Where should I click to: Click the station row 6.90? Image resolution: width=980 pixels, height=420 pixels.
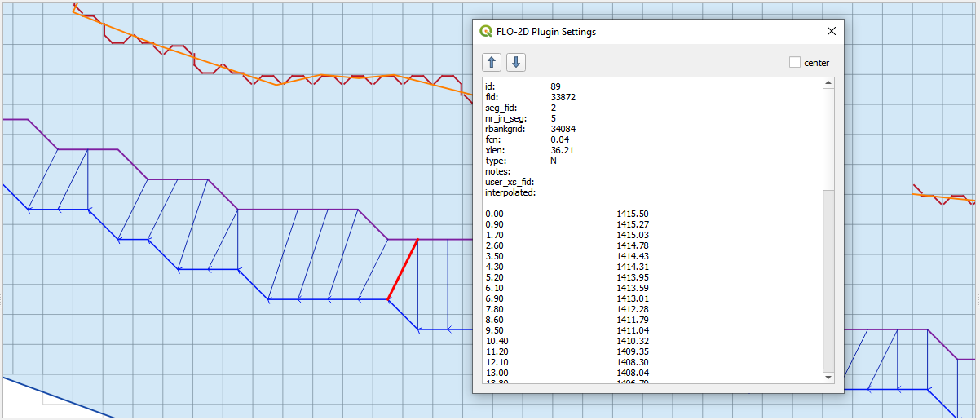tap(494, 298)
